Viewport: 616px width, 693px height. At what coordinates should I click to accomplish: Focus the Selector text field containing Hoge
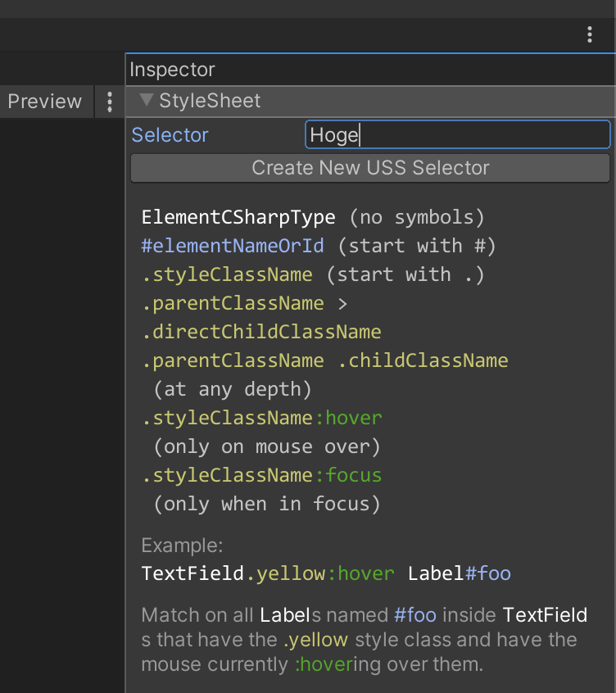(458, 134)
